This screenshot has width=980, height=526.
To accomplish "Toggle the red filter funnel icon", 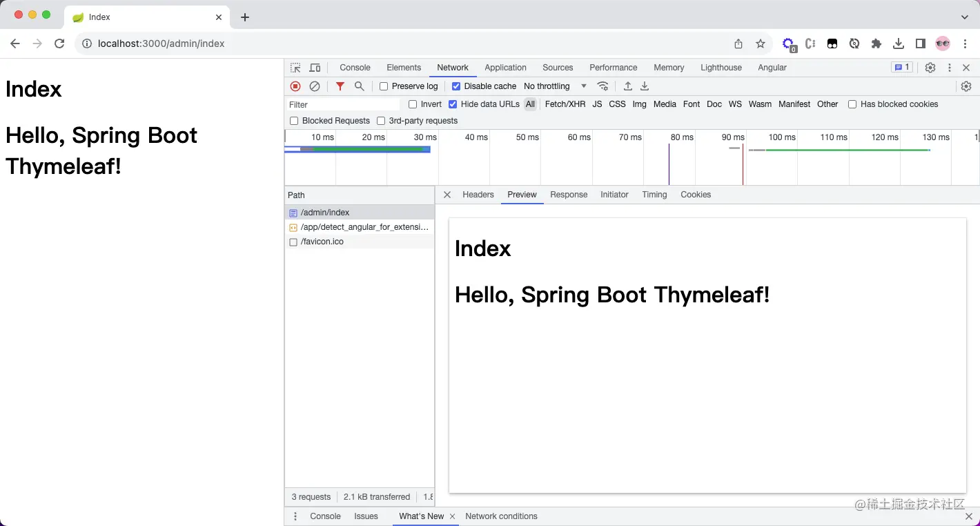I will pos(340,86).
